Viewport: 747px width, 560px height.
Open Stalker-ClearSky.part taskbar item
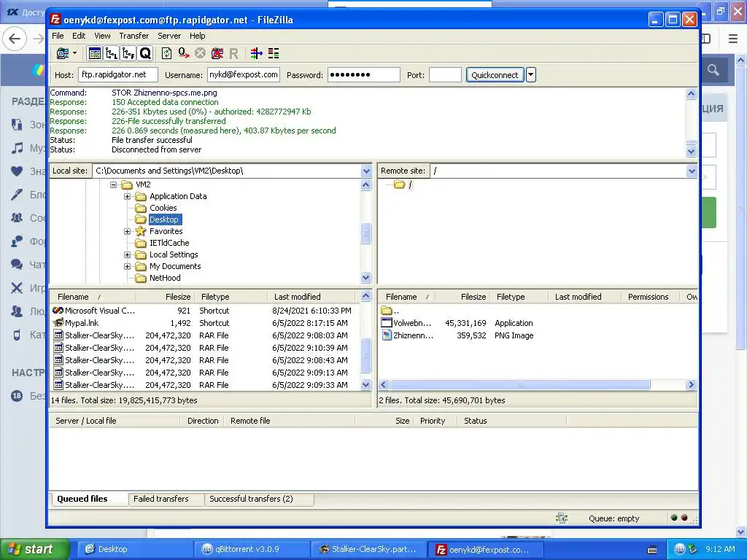point(368,550)
